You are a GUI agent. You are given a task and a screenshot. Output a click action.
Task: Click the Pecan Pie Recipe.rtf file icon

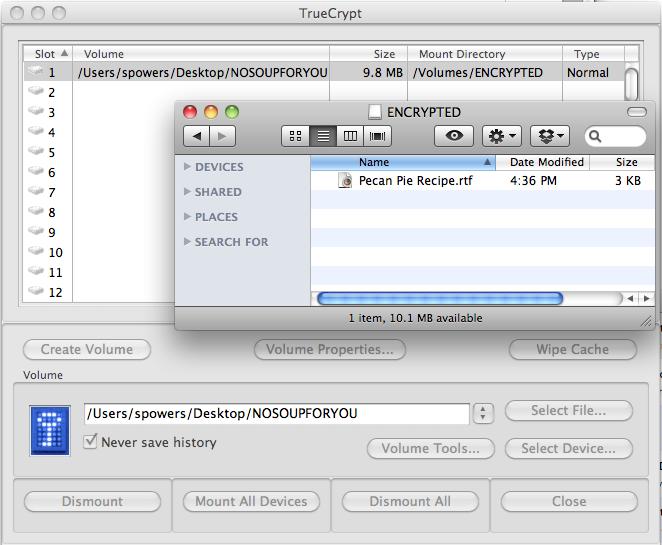click(346, 181)
